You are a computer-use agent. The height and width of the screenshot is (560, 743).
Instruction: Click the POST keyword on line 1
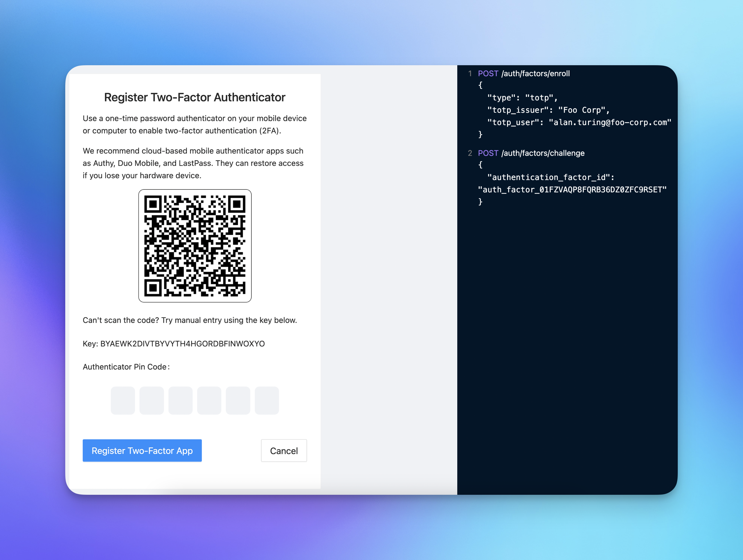tap(488, 74)
